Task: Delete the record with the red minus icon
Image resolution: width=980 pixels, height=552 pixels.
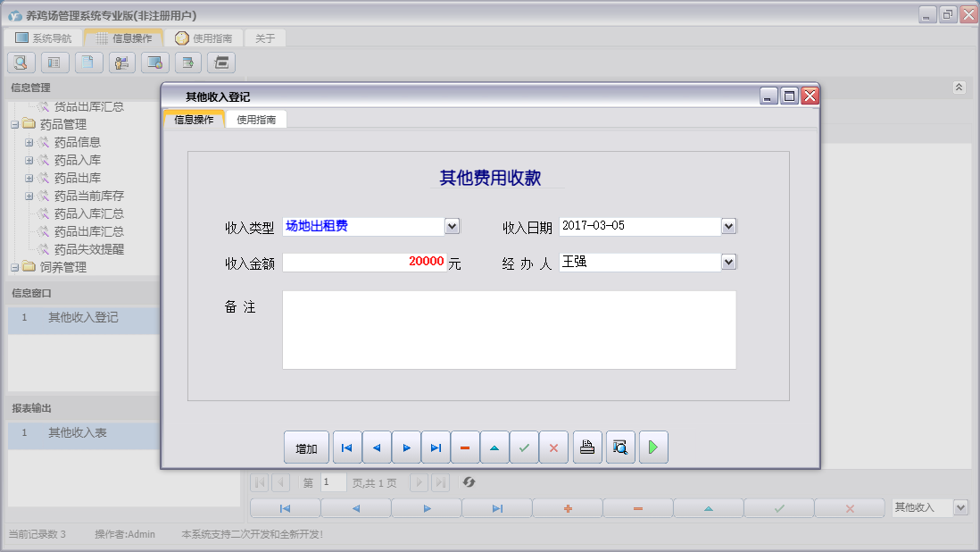Action: coord(465,447)
